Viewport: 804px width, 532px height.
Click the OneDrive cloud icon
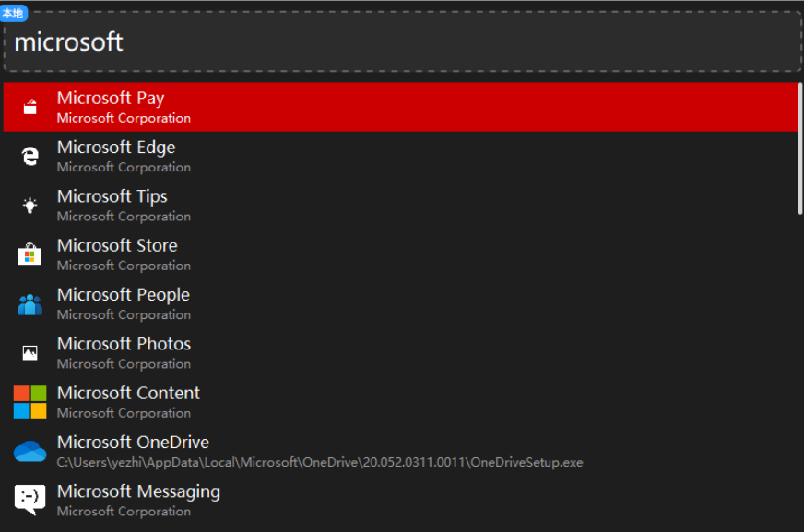click(30, 452)
